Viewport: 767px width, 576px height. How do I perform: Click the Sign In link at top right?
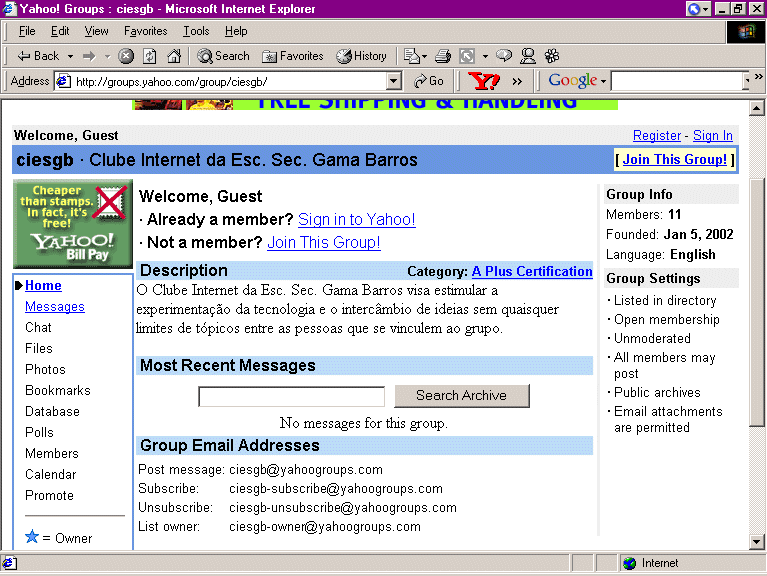[713, 135]
